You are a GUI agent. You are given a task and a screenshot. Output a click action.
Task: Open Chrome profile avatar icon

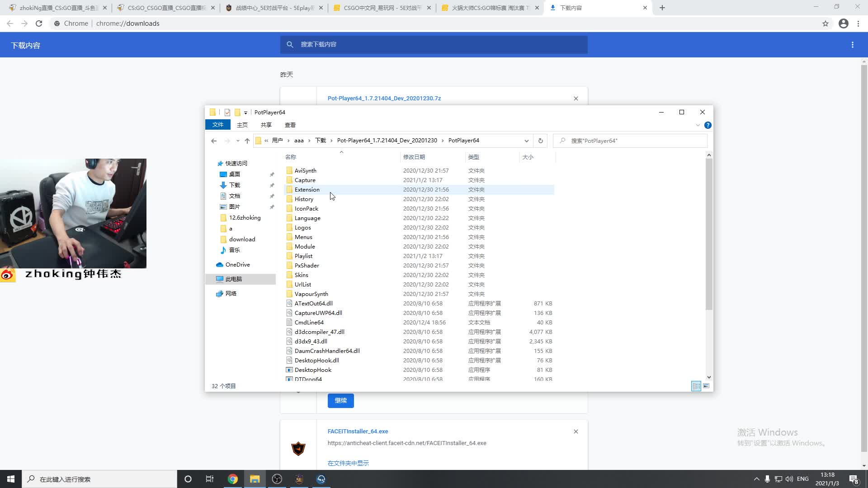click(x=844, y=23)
